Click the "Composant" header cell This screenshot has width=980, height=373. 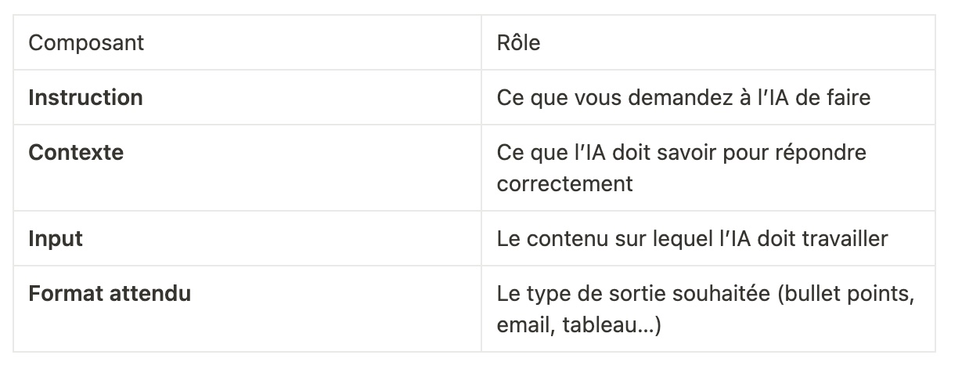point(86,42)
